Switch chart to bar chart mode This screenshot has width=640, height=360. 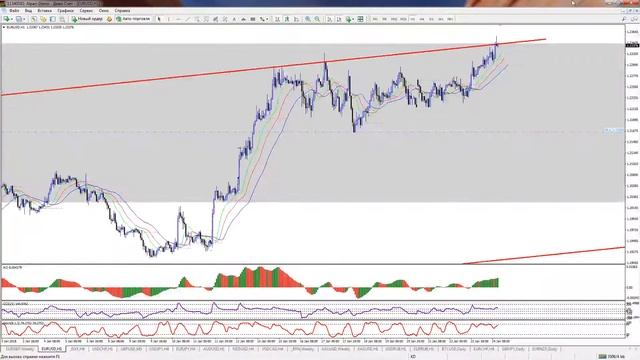(x=277, y=19)
